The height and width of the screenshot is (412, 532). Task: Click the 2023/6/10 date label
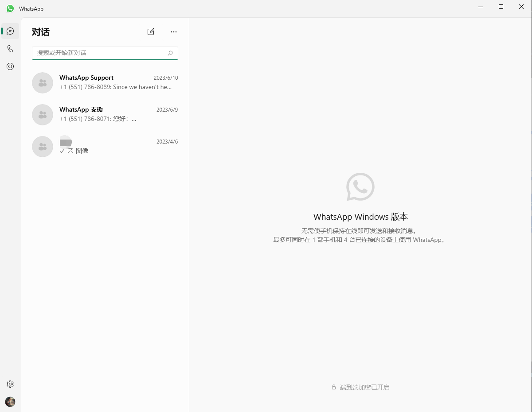166,78
